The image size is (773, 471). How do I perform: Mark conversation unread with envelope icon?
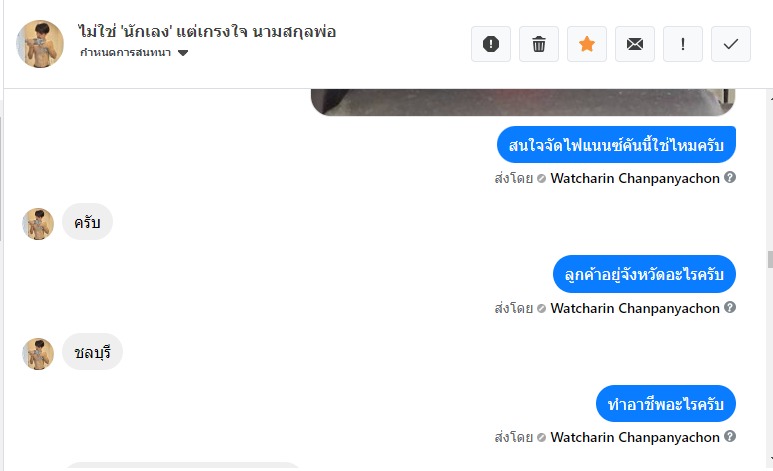coord(635,44)
